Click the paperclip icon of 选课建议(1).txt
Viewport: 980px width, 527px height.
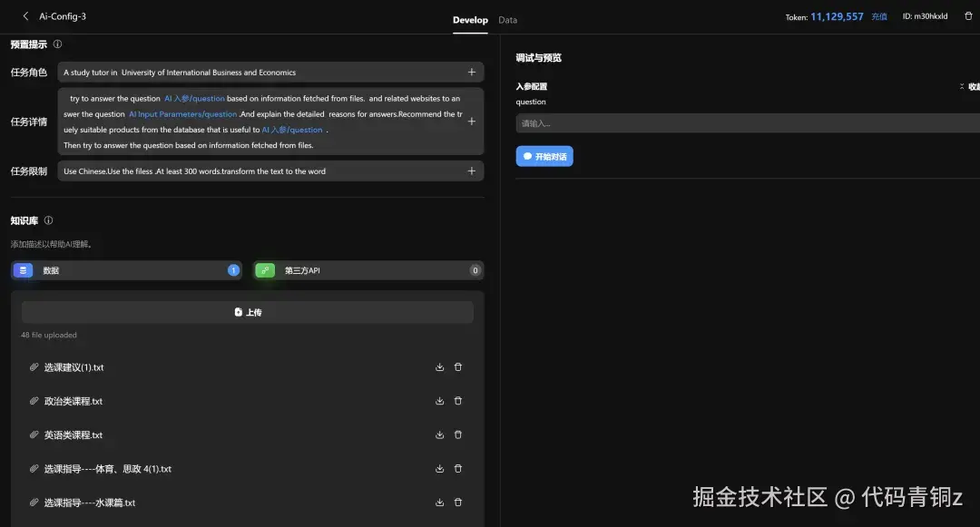tap(34, 367)
